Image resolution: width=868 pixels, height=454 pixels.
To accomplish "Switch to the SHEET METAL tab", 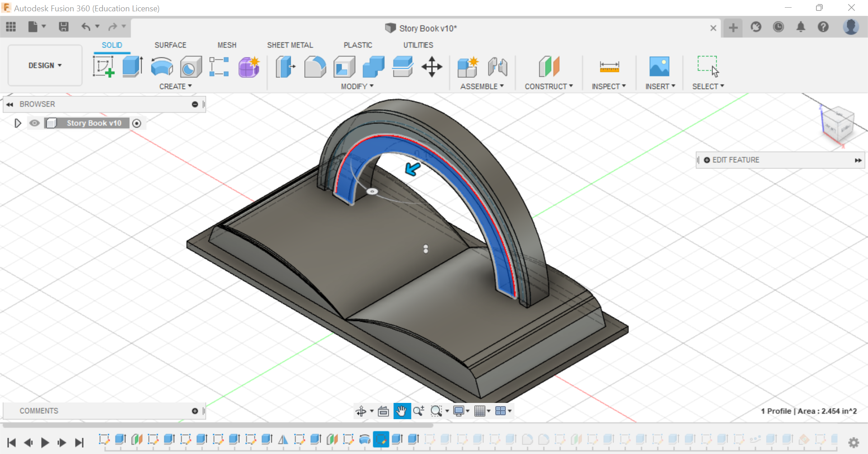I will [x=290, y=45].
